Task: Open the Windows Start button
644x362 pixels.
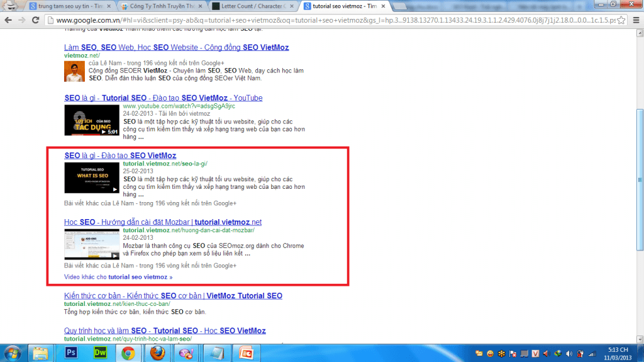Action: pos(13,353)
